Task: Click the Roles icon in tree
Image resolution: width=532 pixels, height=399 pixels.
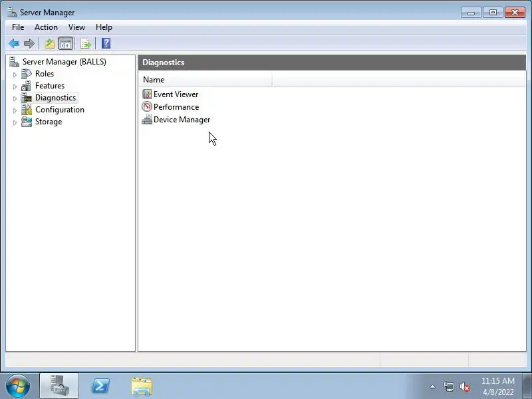Action: click(x=27, y=74)
